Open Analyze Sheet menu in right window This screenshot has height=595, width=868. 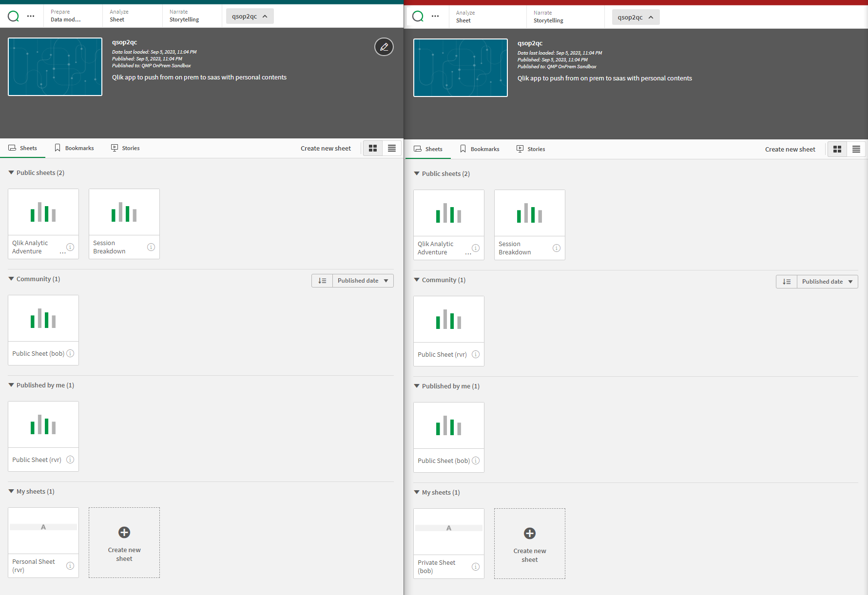point(487,17)
